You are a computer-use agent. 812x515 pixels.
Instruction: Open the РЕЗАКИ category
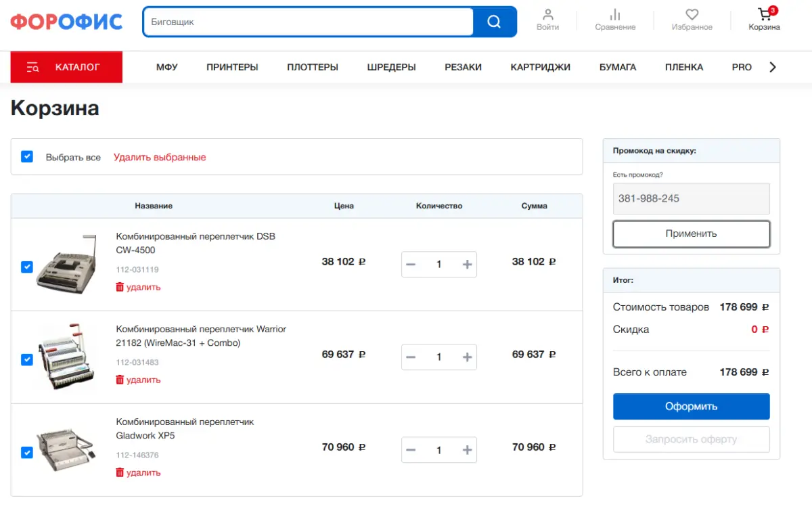(x=463, y=67)
